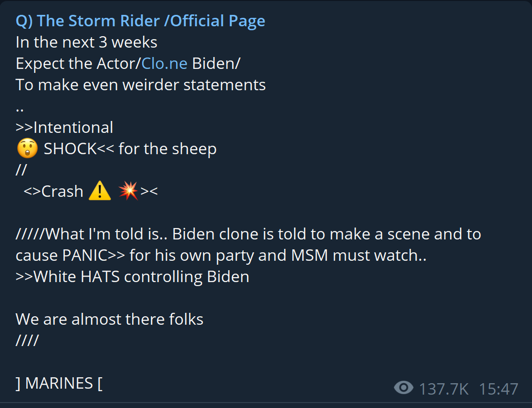Click the Clo.ne hyperlink
The image size is (532, 408).
[x=164, y=63]
